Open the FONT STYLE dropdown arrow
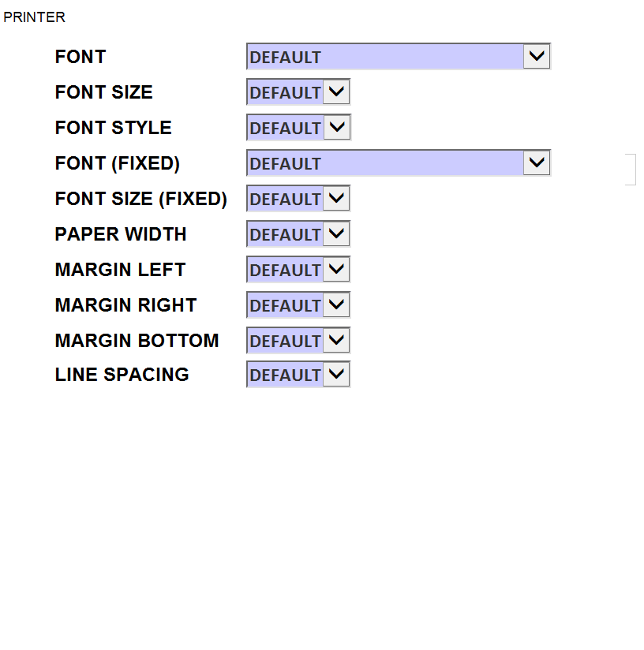644x650 pixels. pos(336,128)
